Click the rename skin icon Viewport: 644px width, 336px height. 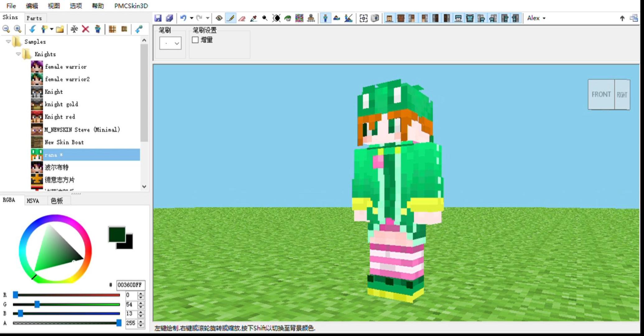coord(74,29)
